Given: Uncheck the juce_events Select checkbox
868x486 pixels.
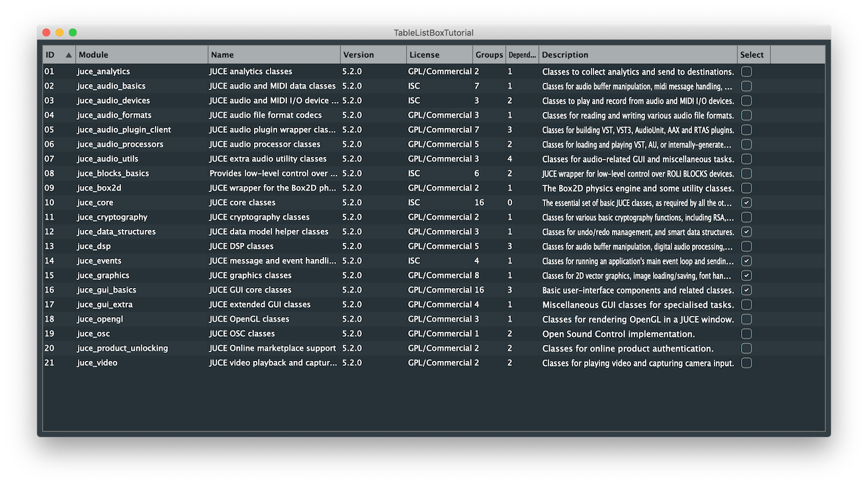Looking at the screenshot, I should pos(746,261).
